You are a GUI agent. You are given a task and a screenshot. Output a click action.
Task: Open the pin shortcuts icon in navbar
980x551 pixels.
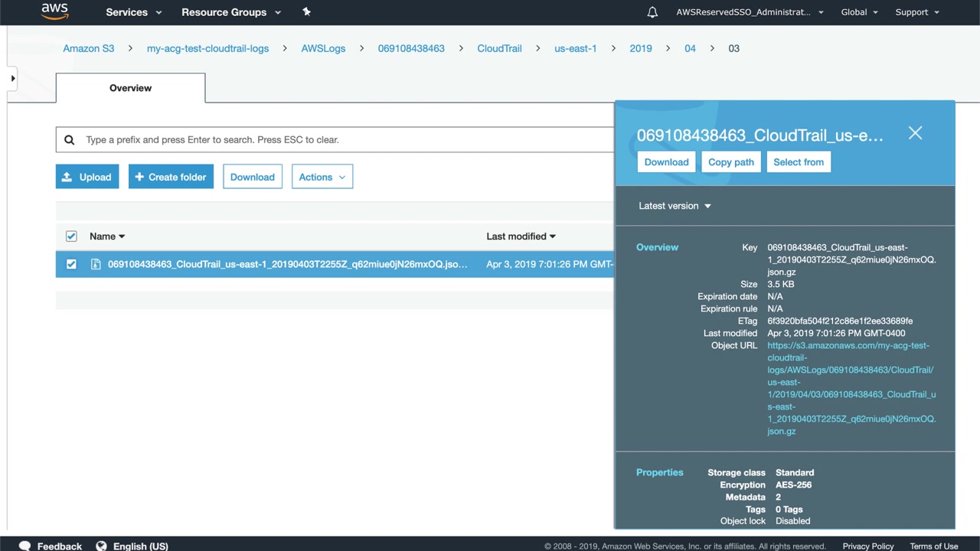(x=306, y=11)
